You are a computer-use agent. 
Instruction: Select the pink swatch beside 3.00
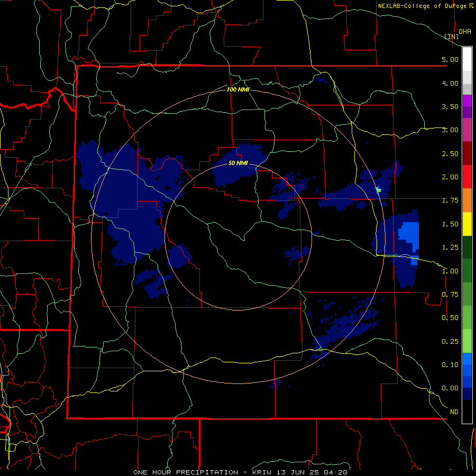[x=467, y=130]
